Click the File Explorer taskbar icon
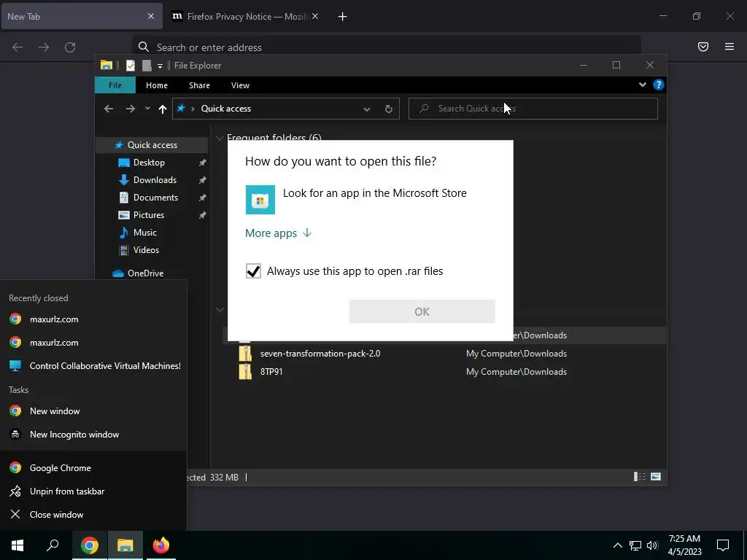 tap(125, 545)
